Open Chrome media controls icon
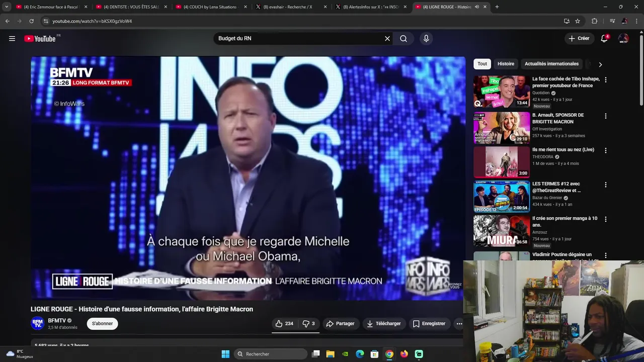 (x=612, y=21)
